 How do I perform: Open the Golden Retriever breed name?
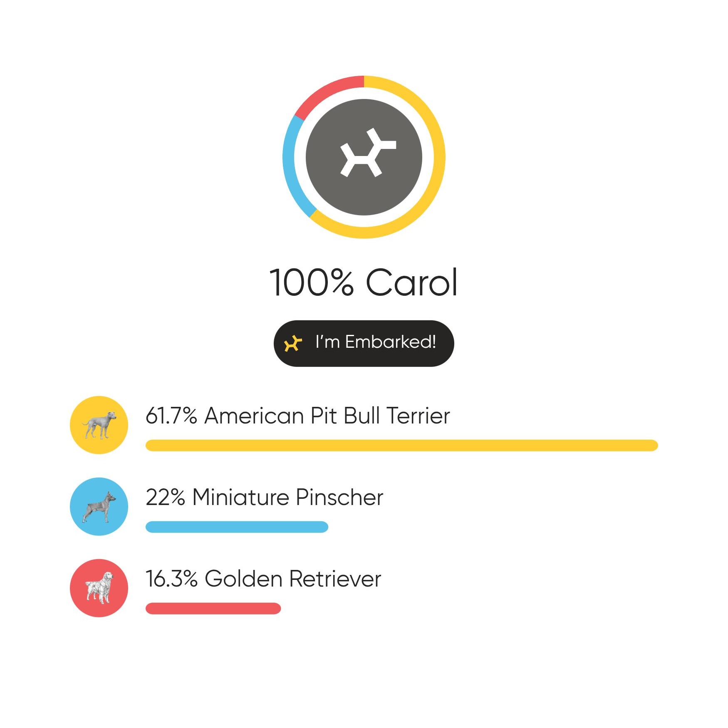(293, 579)
